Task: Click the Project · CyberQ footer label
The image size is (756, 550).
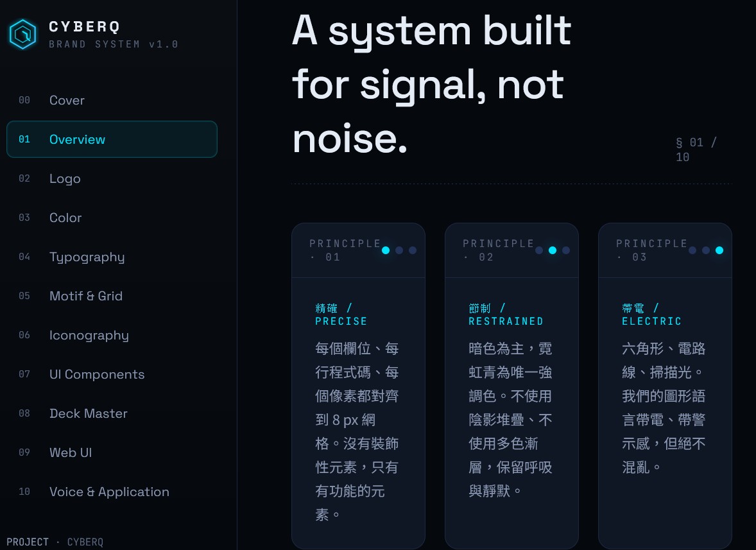Action: pos(55,542)
